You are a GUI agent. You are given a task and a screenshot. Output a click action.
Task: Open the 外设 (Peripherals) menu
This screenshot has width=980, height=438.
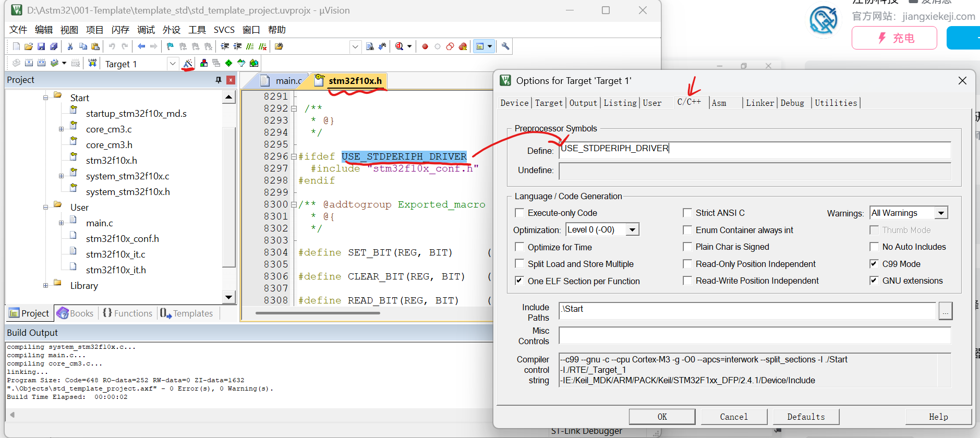[172, 30]
